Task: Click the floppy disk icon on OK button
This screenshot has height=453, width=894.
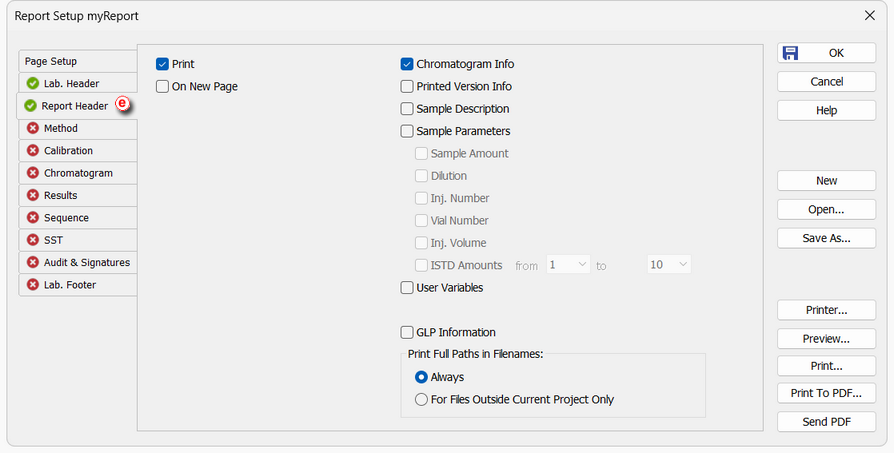Action: [790, 53]
